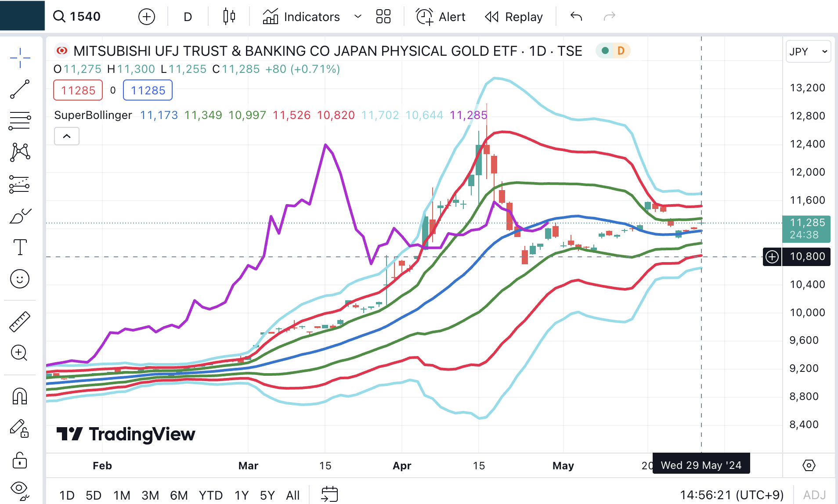The image size is (838, 504).
Task: Expand the Indicators favorites dropdown arrow
Action: [x=358, y=17]
